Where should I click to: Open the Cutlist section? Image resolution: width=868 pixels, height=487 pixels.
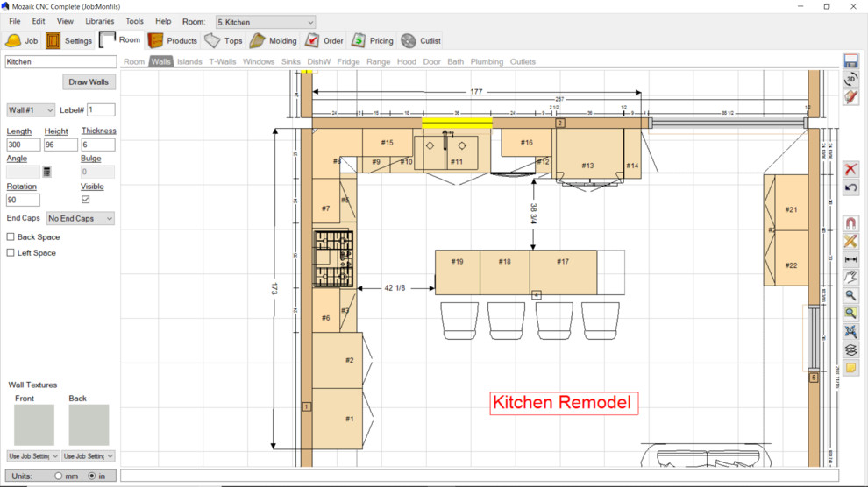pyautogui.click(x=421, y=41)
